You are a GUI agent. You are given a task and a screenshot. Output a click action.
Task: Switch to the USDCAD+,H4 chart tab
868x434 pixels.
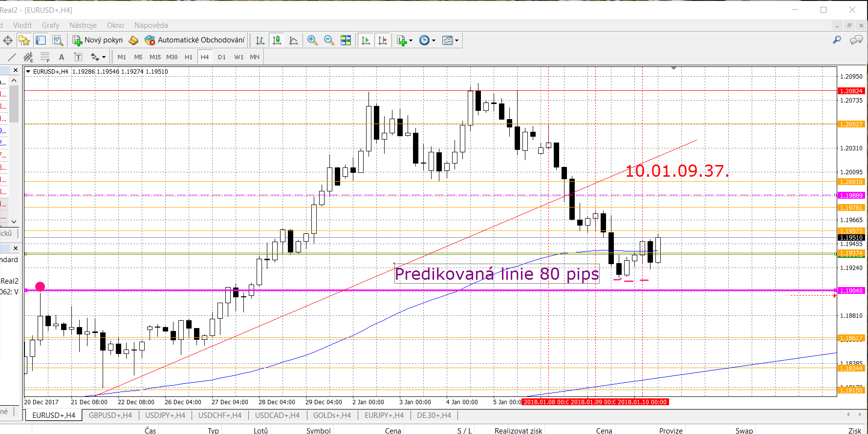tap(277, 415)
